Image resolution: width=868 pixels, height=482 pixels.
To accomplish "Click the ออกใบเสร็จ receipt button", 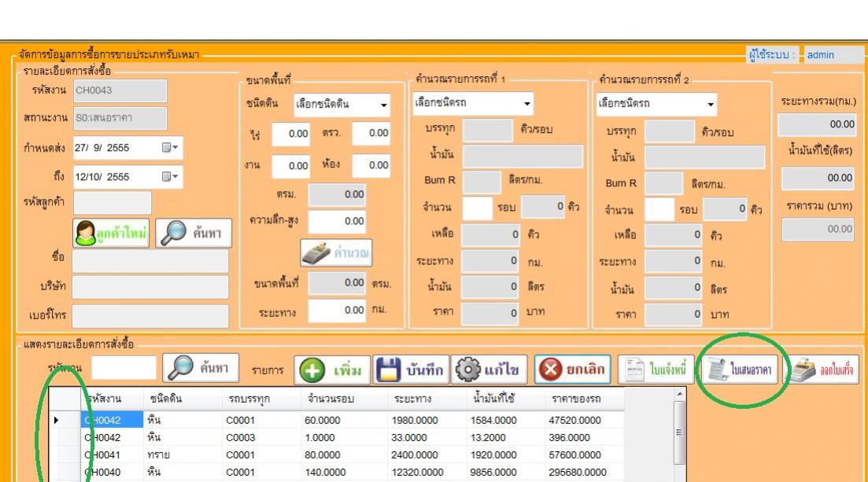I will pos(822,369).
